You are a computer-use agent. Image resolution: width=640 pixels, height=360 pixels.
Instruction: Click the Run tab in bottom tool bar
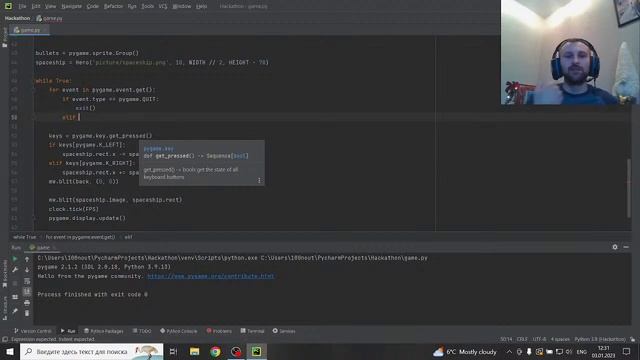point(68,331)
